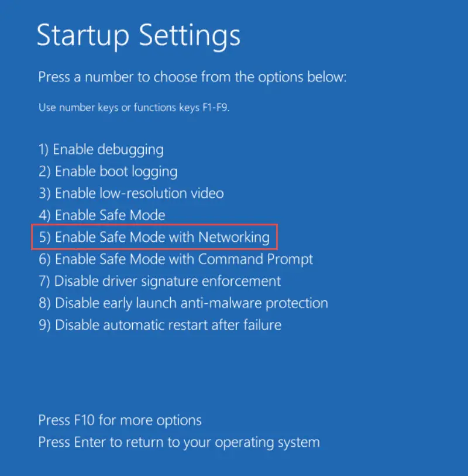
Task: Choose Disable early launch anti-malware protection
Action: coord(183,303)
